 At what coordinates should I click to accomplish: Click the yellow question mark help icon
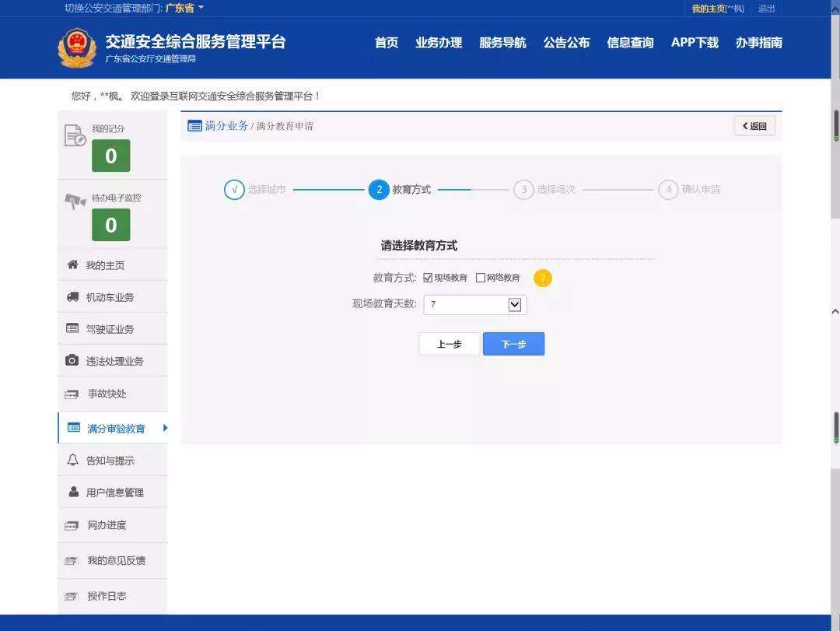click(543, 277)
